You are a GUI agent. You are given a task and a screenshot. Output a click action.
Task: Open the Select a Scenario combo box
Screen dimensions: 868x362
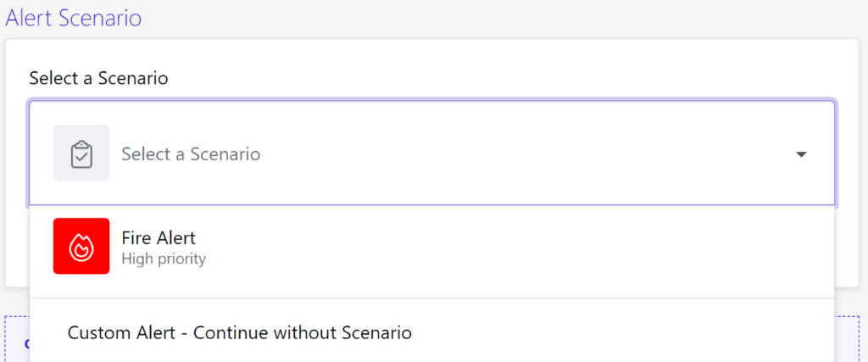[431, 153]
